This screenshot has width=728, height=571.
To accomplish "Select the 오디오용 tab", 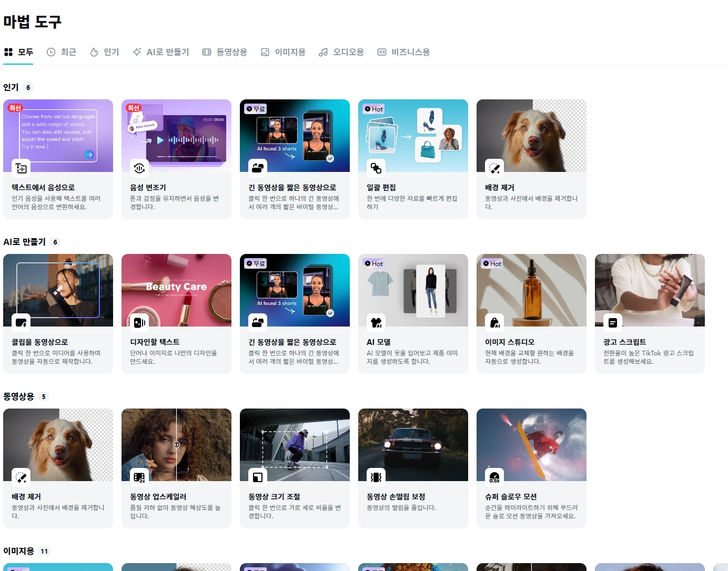I will click(x=341, y=52).
